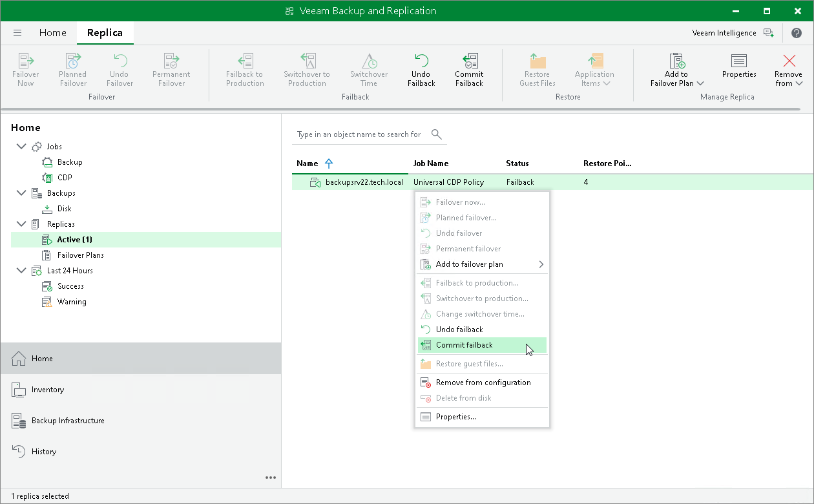814x504 pixels.
Task: Click the search magnifier icon
Action: coord(437,134)
